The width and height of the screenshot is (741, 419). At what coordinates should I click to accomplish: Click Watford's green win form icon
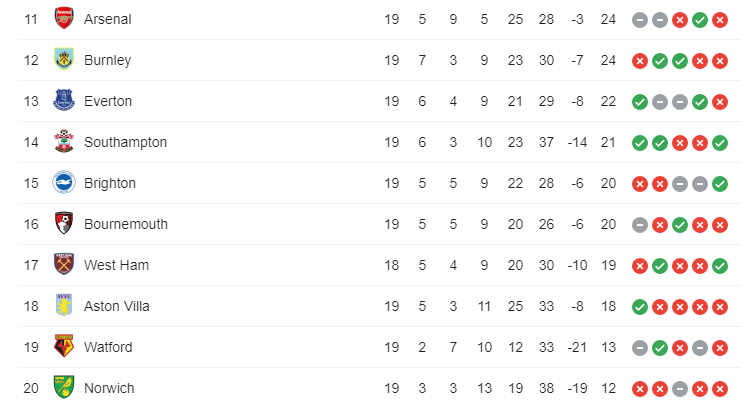click(x=660, y=348)
